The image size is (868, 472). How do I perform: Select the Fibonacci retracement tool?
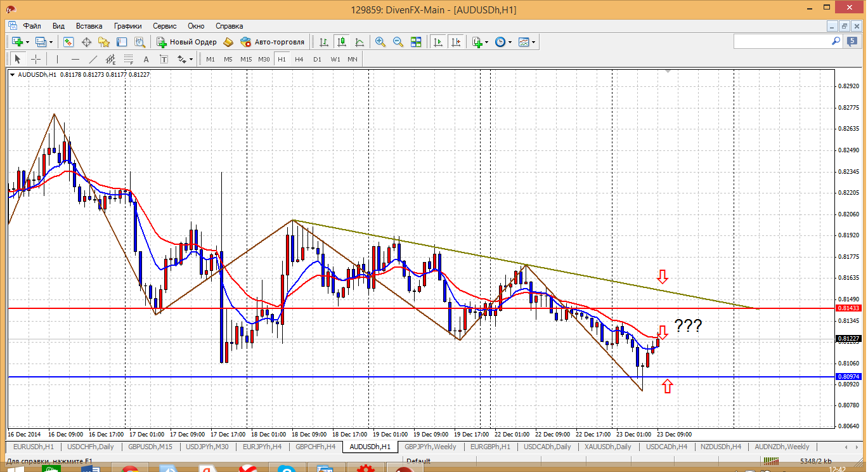[x=129, y=59]
